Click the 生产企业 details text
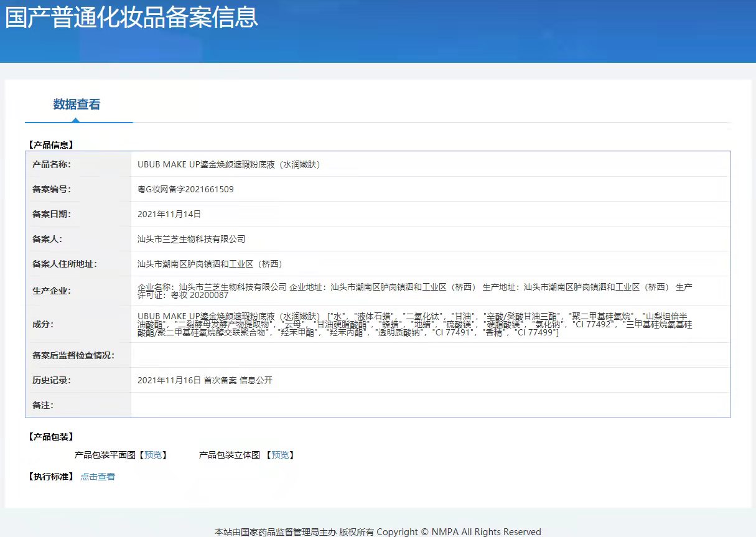Screen dimensions: 756x537 click(x=414, y=291)
